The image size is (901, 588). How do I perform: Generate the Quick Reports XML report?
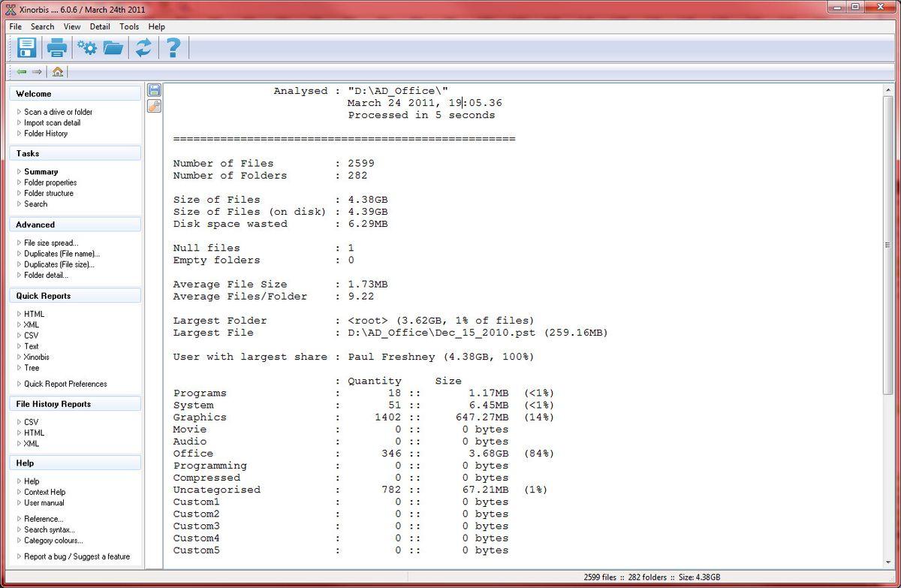tap(31, 325)
